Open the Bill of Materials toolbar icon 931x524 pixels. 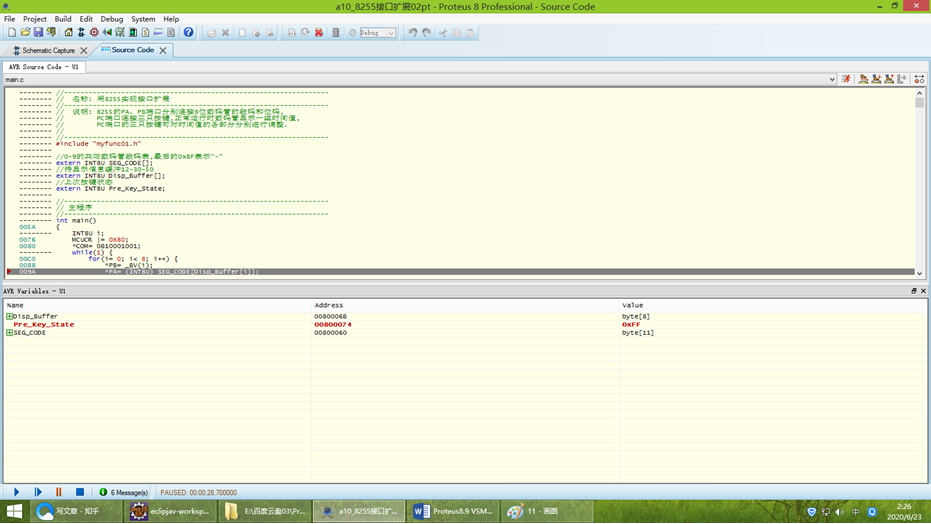[145, 33]
